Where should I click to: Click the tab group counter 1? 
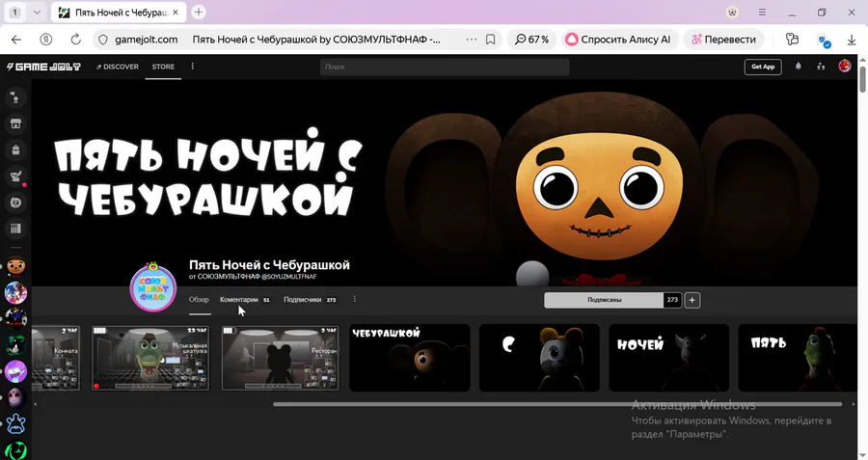tap(14, 12)
